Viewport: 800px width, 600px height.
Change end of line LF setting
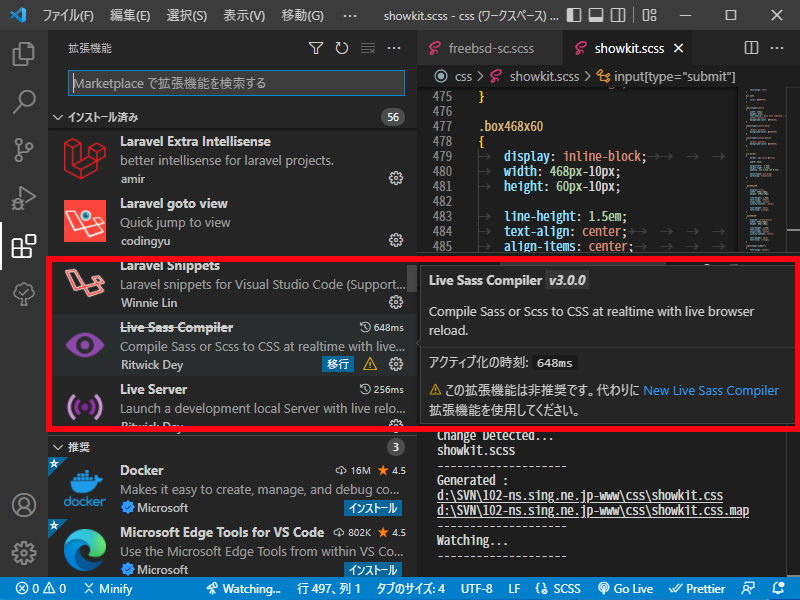514,588
